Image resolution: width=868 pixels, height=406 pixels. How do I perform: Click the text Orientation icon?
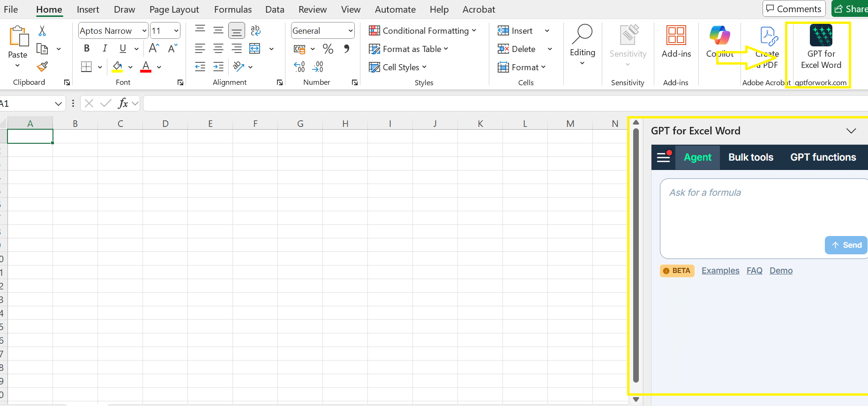[239, 67]
